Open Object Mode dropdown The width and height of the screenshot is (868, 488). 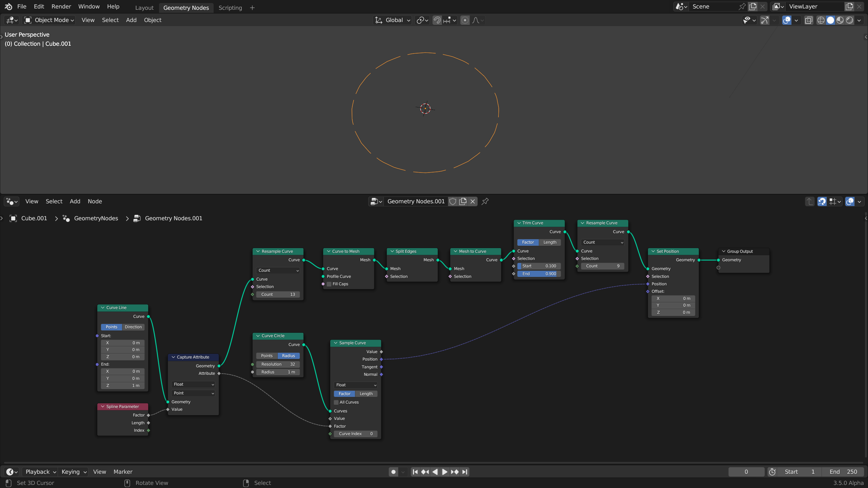tap(50, 20)
